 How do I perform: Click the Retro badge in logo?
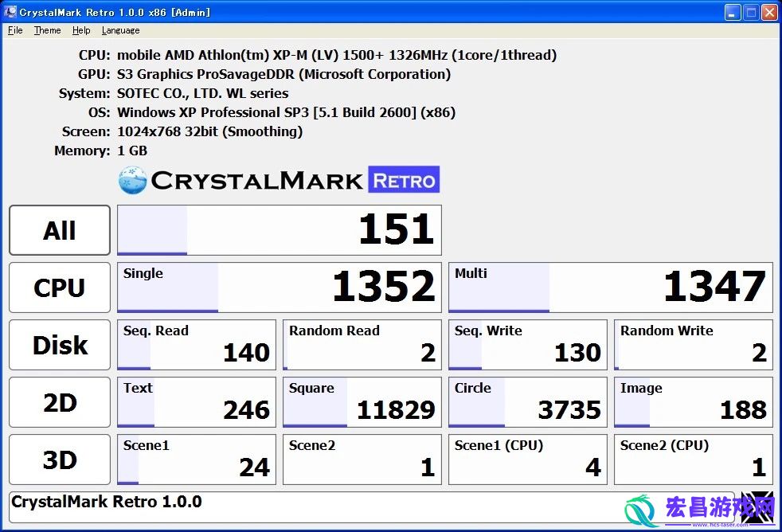coord(404,179)
